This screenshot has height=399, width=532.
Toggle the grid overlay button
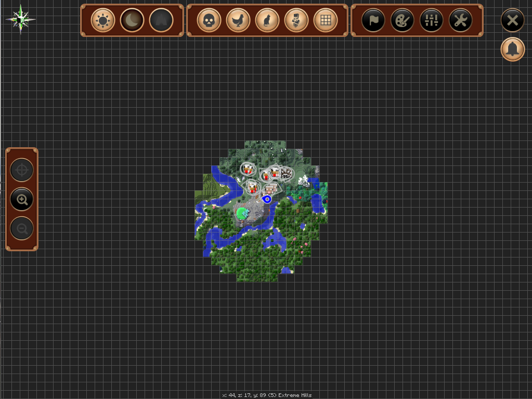326,20
